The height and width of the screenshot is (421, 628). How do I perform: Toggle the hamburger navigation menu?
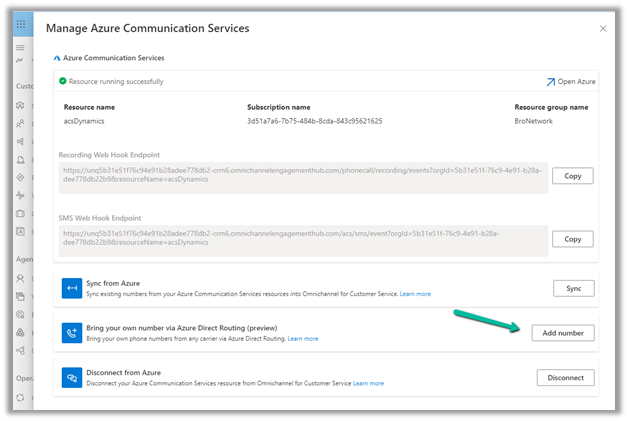[21, 48]
